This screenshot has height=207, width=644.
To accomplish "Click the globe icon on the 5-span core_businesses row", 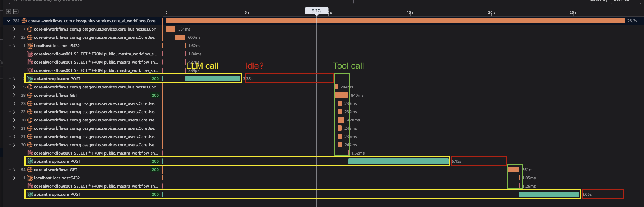I will tap(30, 87).
